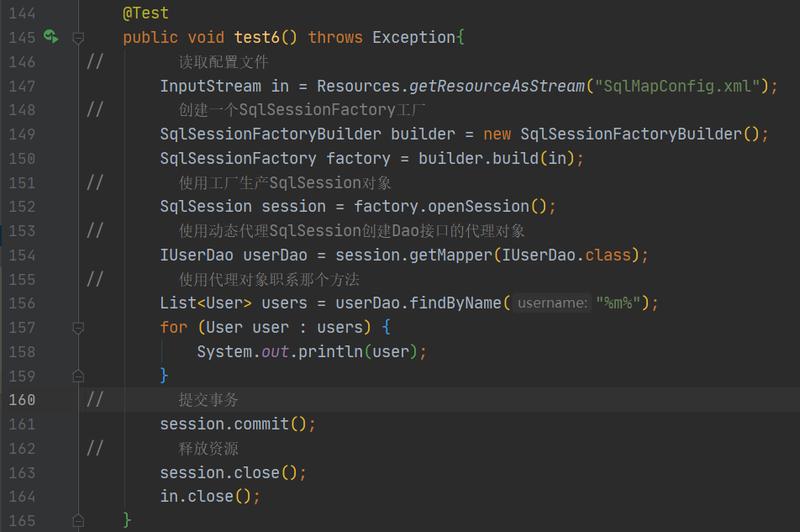800x532 pixels.
Task: Run test6 using the gutter run icon
Action: coord(50,37)
